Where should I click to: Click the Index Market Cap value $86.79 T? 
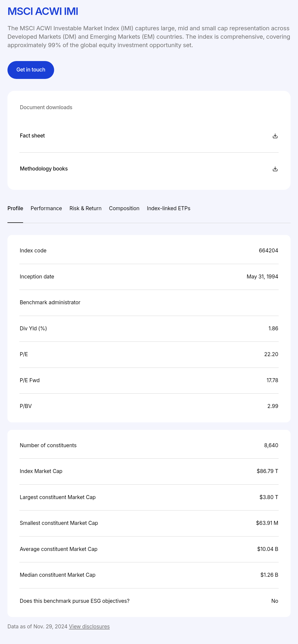267,471
